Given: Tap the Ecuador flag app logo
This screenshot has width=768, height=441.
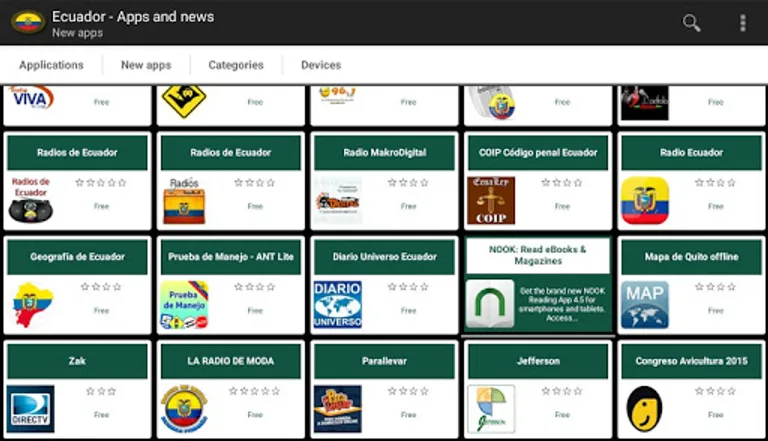Looking at the screenshot, I should (x=28, y=22).
